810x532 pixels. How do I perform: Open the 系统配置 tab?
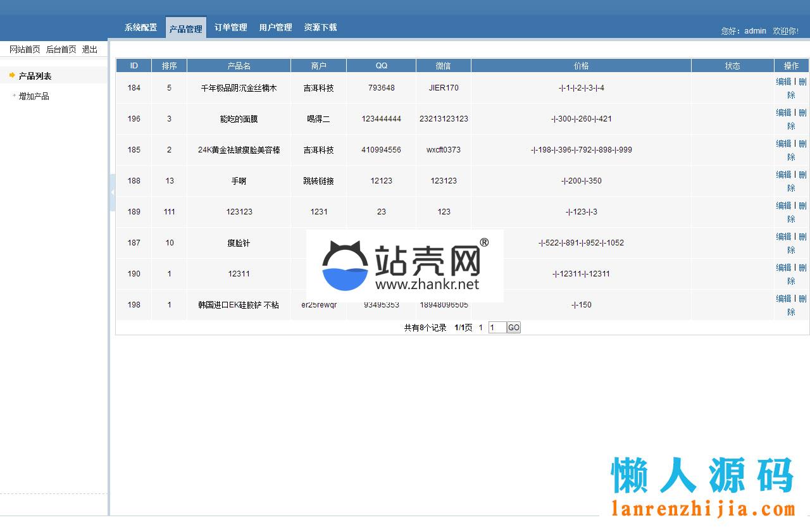[x=140, y=28]
